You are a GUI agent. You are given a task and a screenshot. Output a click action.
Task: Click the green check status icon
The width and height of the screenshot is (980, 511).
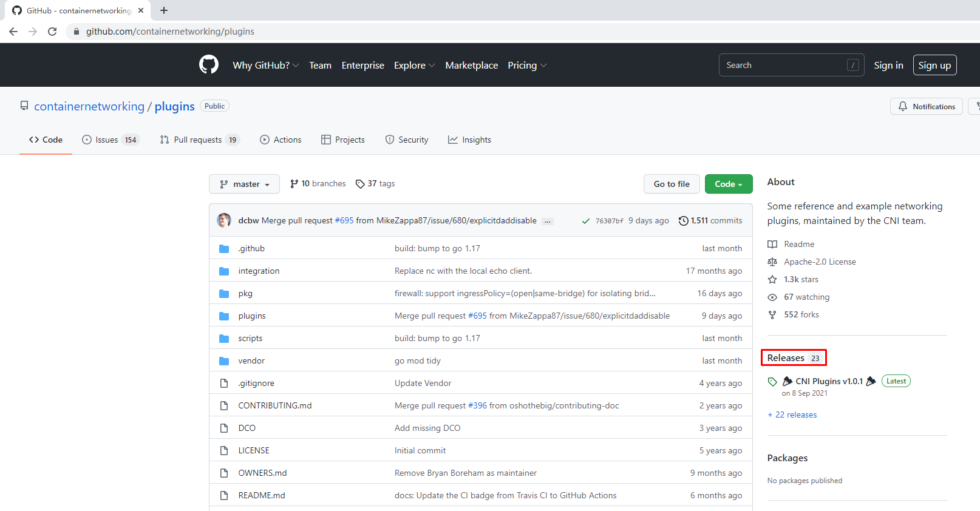(x=585, y=221)
